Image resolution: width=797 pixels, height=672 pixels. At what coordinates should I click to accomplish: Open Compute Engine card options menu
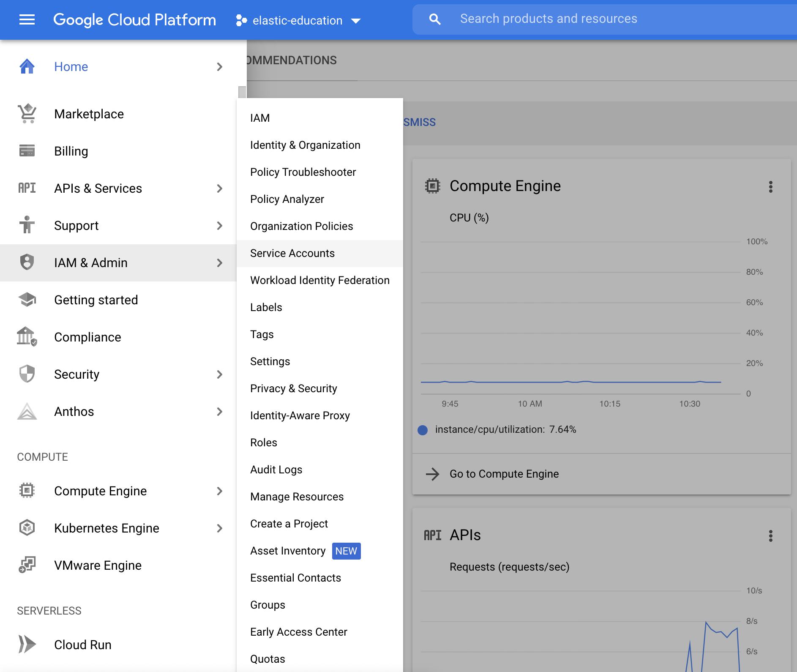pyautogui.click(x=770, y=187)
